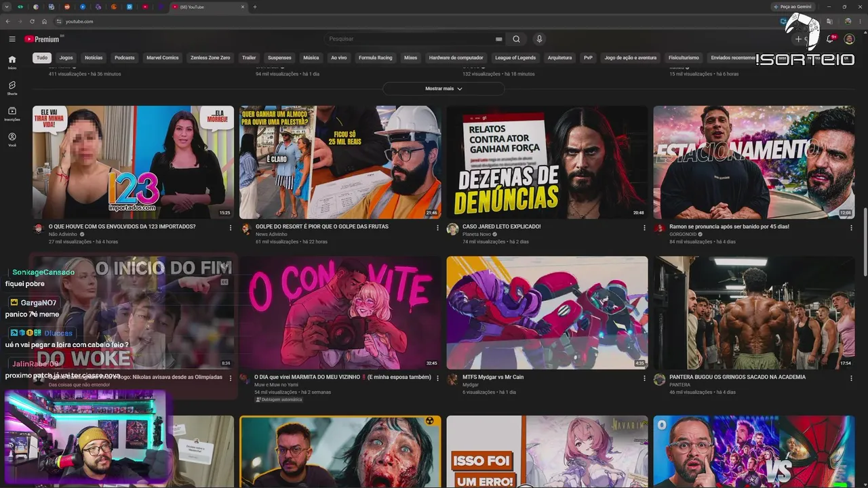
Task: Go to Início in the sidebar
Action: (x=12, y=62)
